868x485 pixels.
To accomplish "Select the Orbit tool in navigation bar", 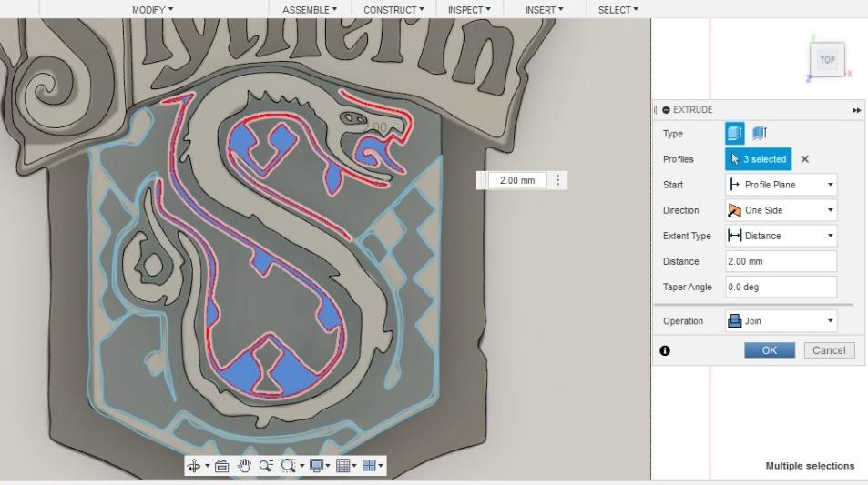I will pos(194,466).
